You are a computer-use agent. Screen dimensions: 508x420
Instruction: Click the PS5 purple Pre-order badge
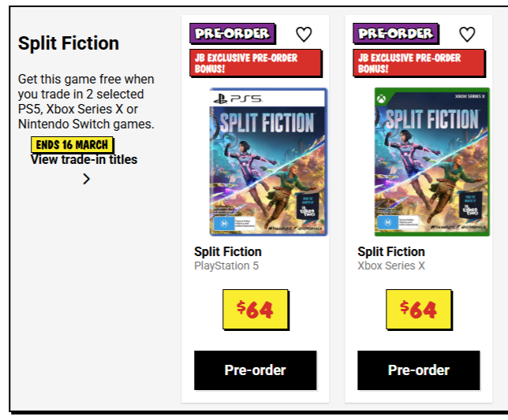(x=232, y=33)
